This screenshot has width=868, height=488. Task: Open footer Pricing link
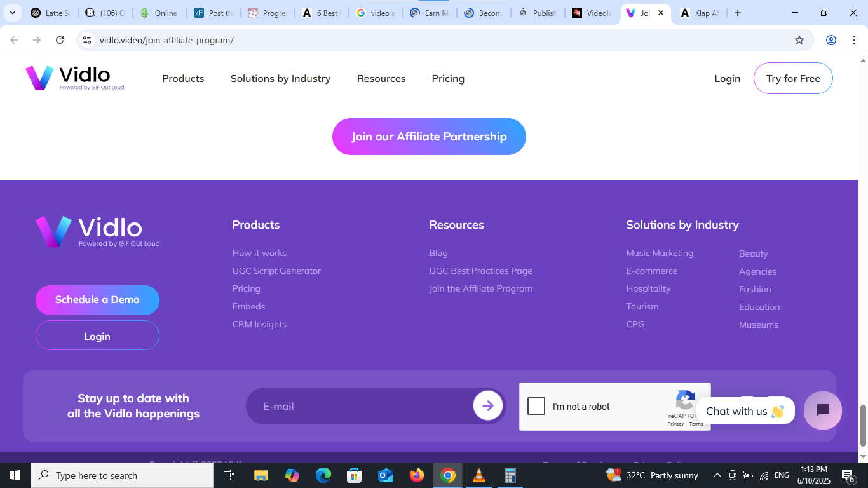point(247,288)
